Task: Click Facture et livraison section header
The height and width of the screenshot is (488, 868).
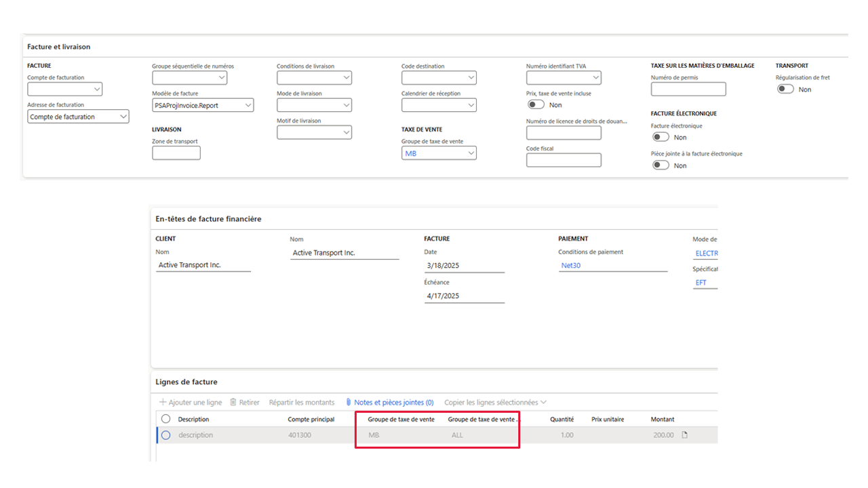Action: pos(59,47)
